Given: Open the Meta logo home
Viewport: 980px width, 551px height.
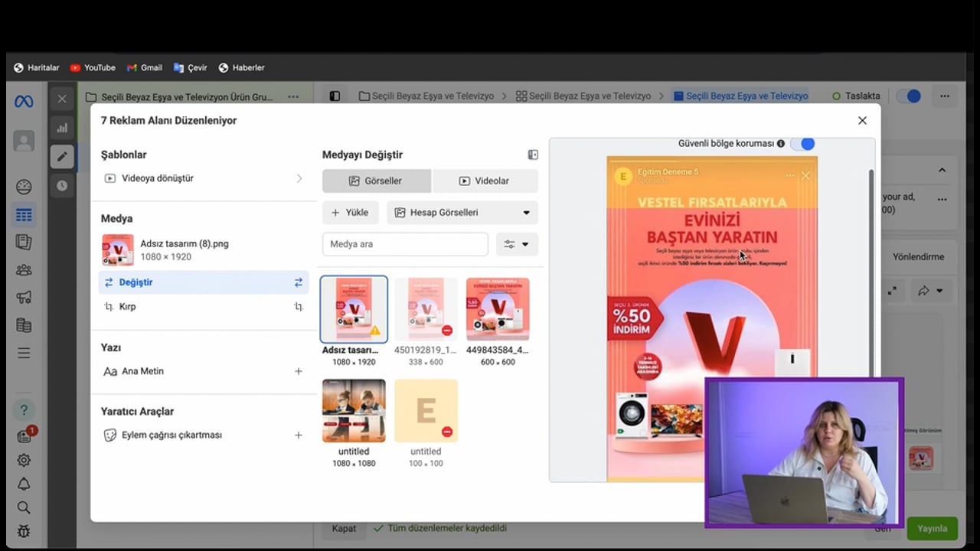Looking at the screenshot, I should point(24,101).
